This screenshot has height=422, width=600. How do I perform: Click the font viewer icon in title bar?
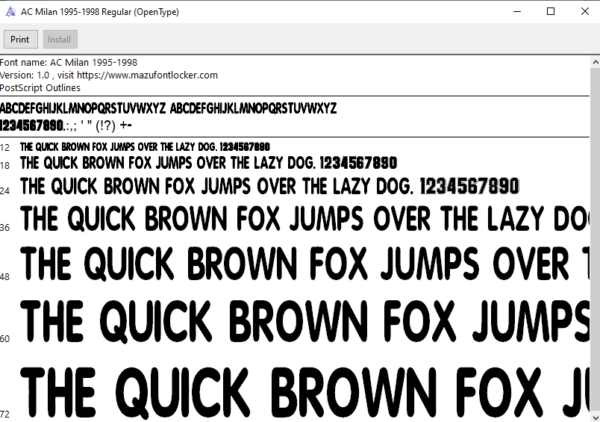pos(11,11)
